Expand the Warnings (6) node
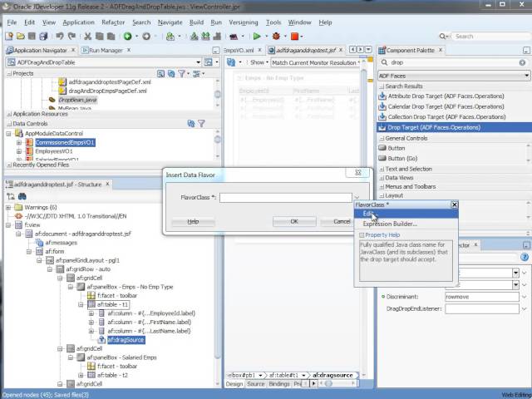 click(8, 207)
